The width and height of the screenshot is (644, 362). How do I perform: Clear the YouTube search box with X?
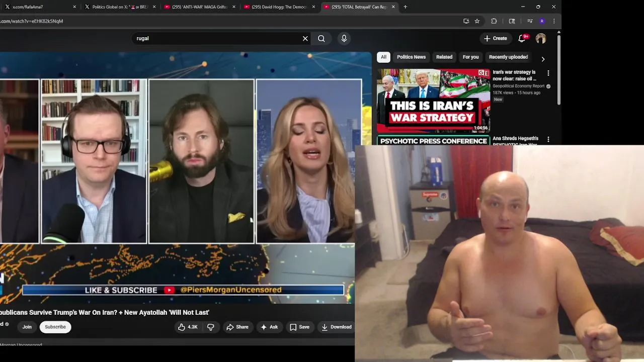pyautogui.click(x=305, y=38)
